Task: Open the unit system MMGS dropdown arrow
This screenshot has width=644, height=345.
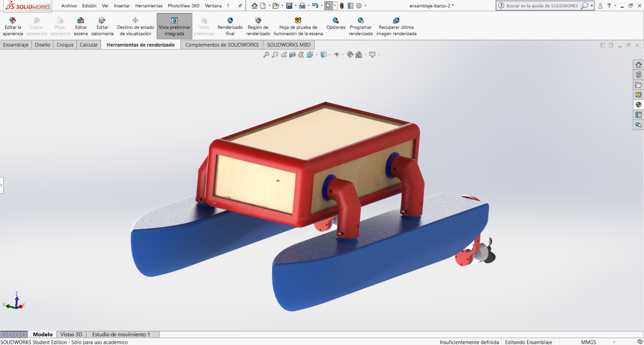Action: point(614,342)
